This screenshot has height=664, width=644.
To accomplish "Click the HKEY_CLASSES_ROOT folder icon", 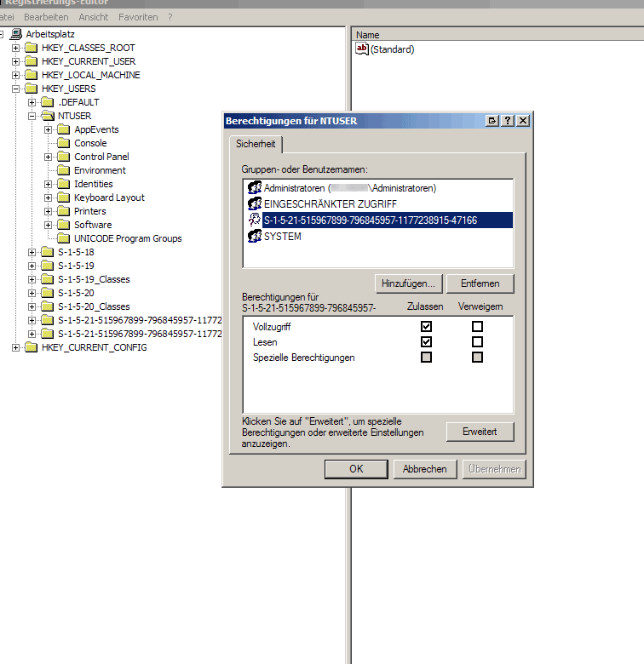I will (32, 48).
